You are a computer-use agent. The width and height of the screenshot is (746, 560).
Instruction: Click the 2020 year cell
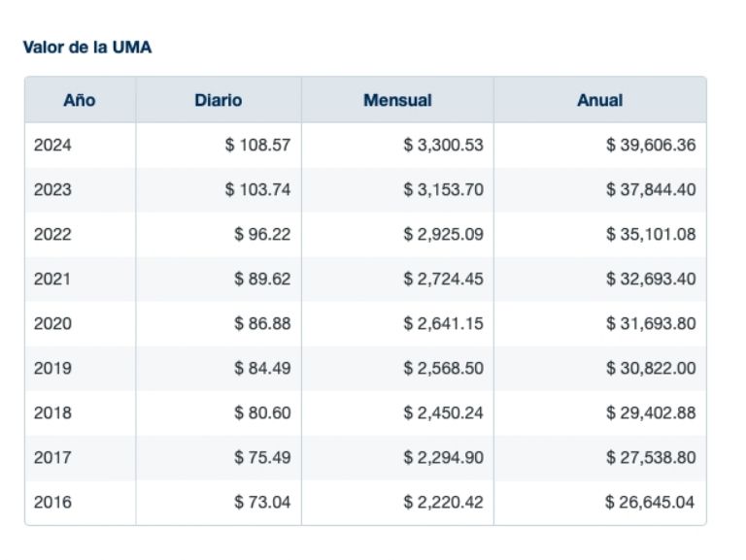(x=52, y=324)
